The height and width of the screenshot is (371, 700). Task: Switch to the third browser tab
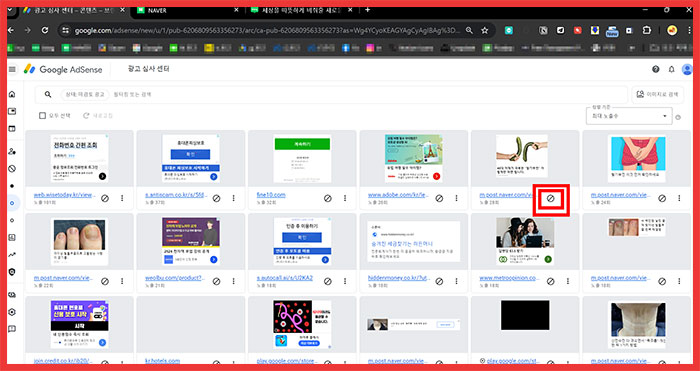click(x=302, y=10)
